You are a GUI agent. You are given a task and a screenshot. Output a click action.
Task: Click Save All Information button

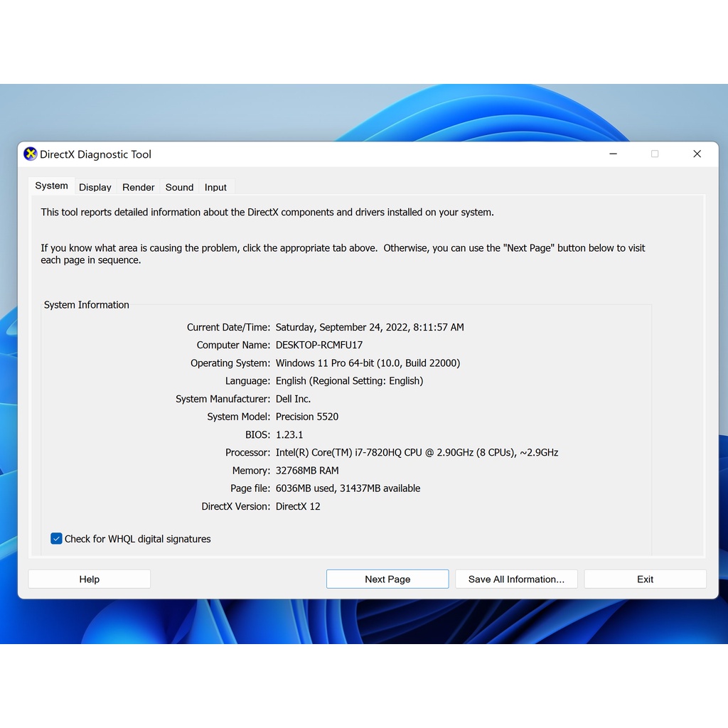click(x=516, y=579)
